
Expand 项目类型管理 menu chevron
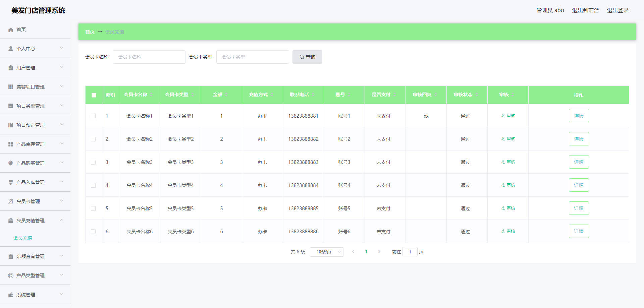click(x=62, y=105)
